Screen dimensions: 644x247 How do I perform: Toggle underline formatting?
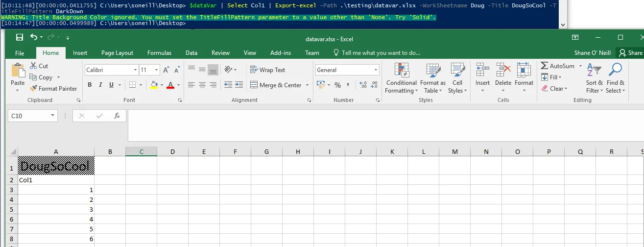[x=112, y=85]
